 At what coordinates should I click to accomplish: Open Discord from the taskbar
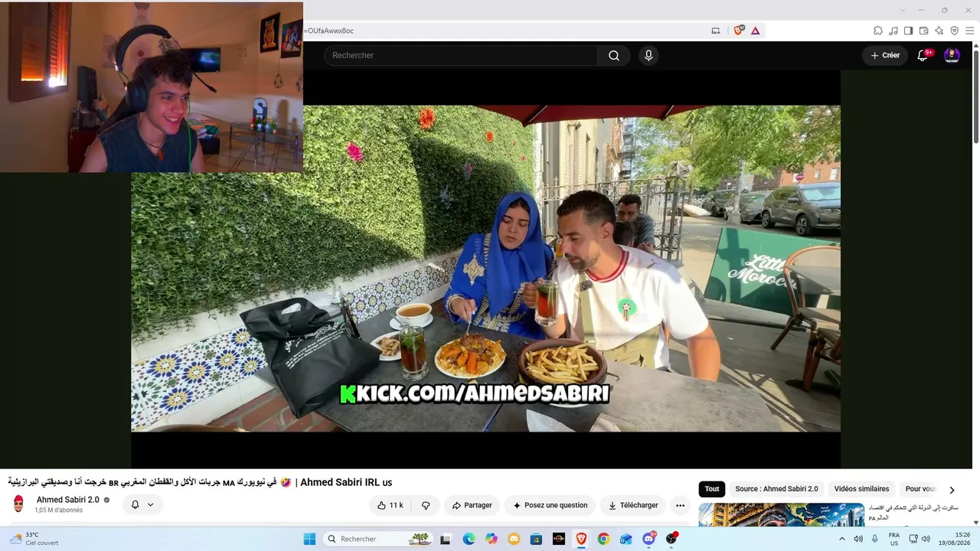point(648,539)
